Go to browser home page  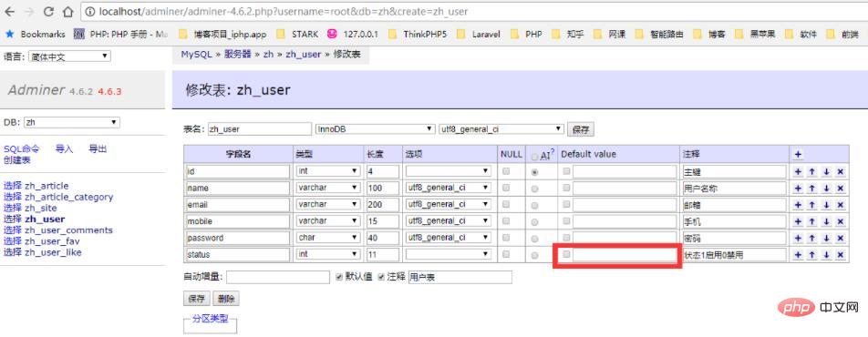tap(67, 11)
